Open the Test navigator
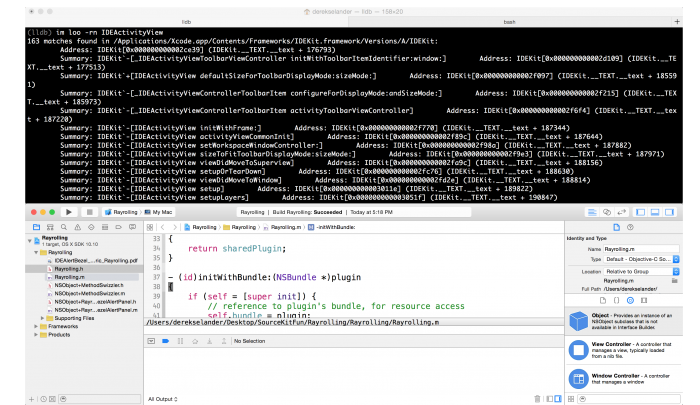The height and width of the screenshot is (405, 700). pos(91,227)
